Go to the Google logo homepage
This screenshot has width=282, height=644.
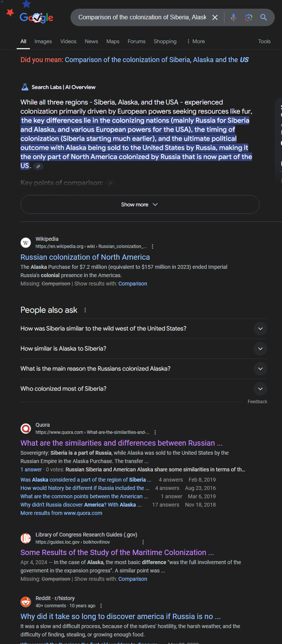[x=36, y=17]
